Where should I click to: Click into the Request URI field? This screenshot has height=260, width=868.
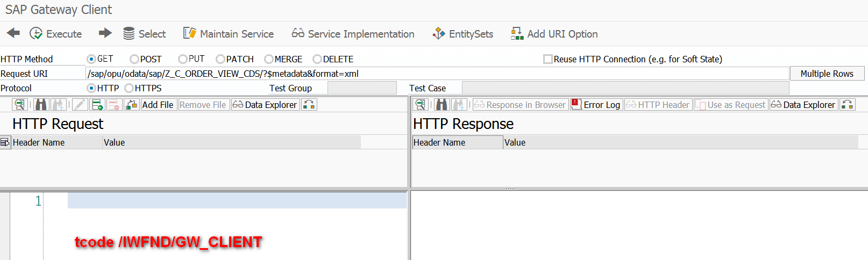[437, 74]
